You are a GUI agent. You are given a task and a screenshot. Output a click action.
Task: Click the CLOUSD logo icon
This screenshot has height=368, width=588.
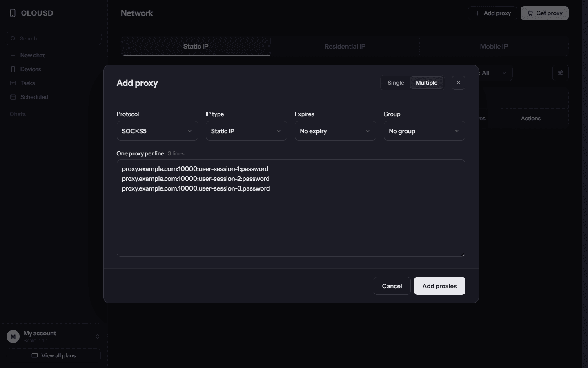(x=13, y=13)
